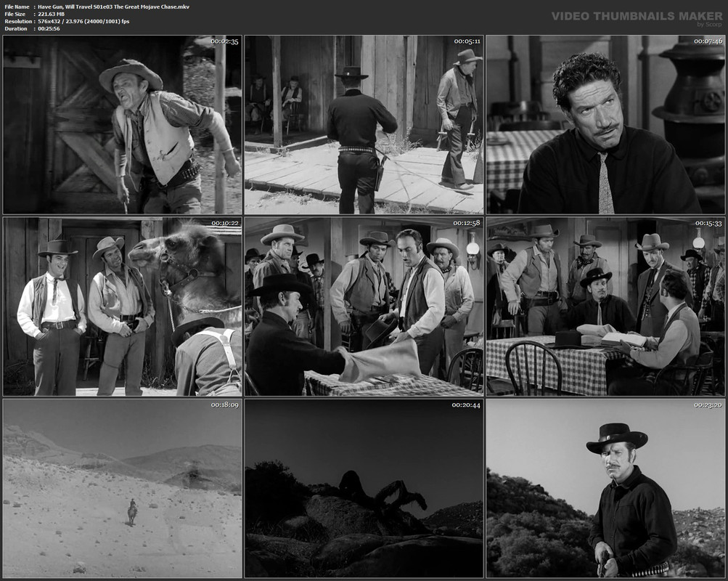Click the 'File Size' label
This screenshot has height=581, width=728.
tap(15, 14)
